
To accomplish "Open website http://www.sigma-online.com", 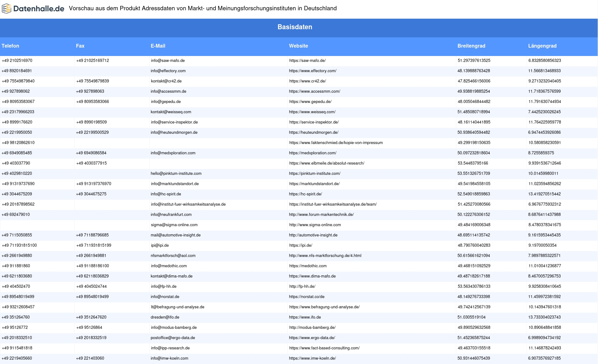I will click(315, 225).
